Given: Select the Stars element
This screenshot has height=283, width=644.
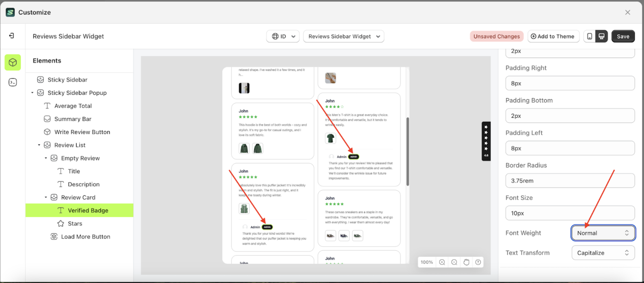Looking at the screenshot, I should pos(75,224).
